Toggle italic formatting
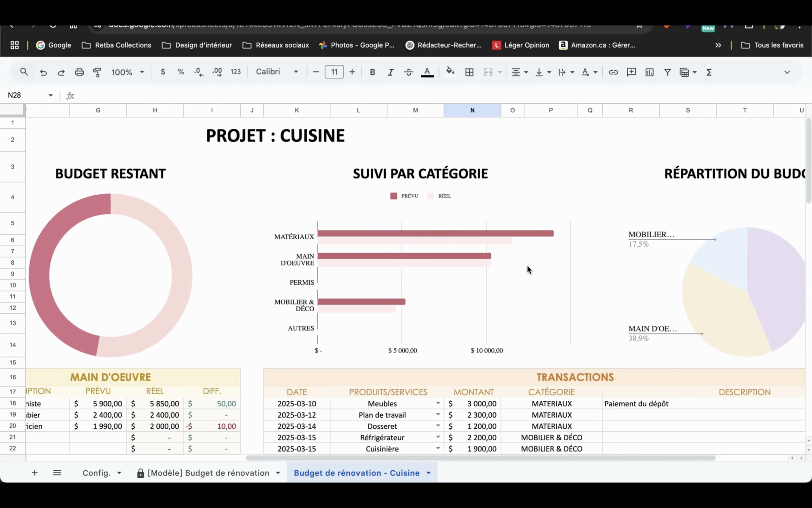Image resolution: width=812 pixels, height=508 pixels. point(390,72)
